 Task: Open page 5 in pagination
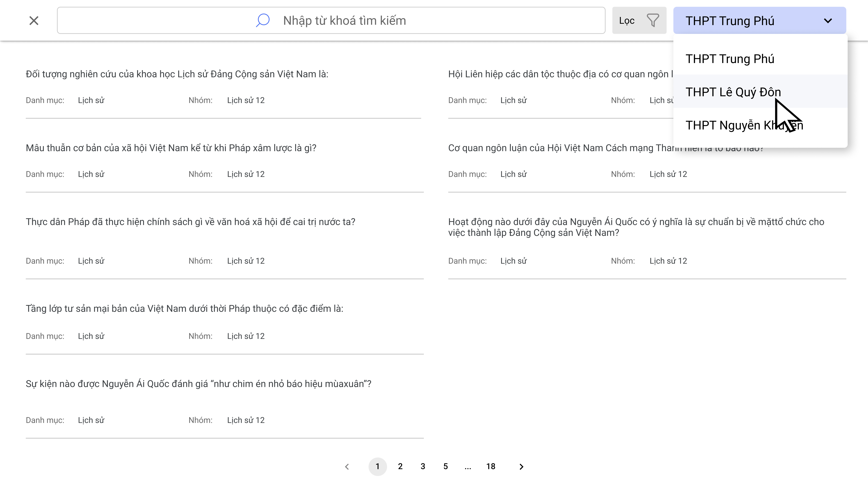446,466
